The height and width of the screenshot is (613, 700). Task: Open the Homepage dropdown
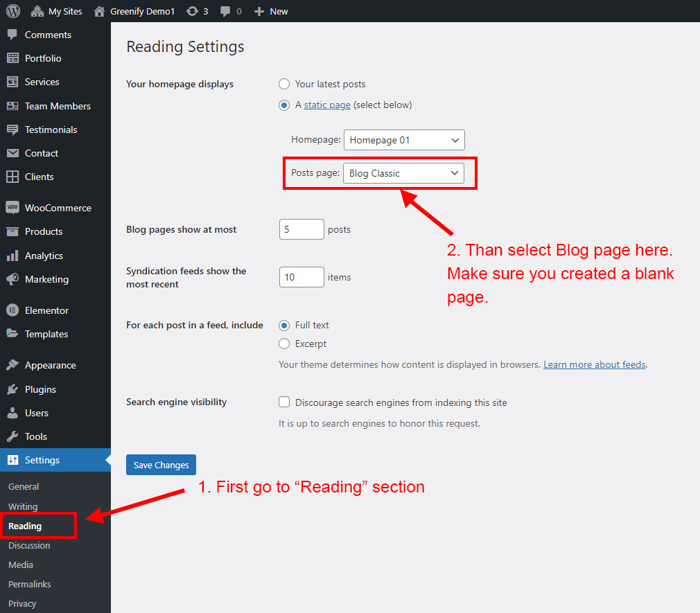pos(404,140)
